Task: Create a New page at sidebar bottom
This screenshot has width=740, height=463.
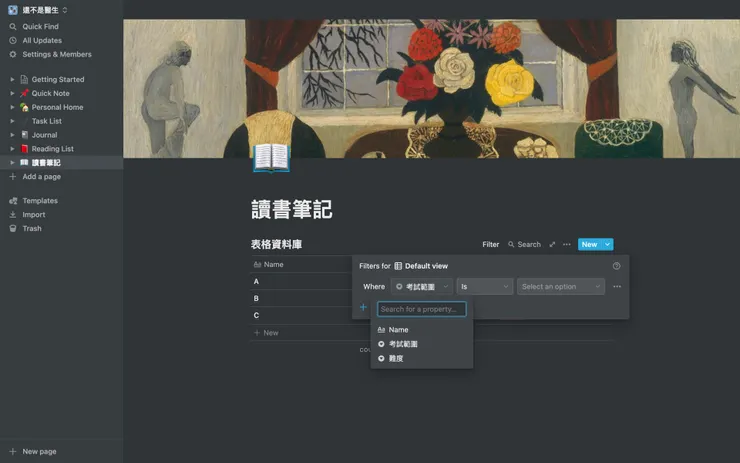Action: pyautogui.click(x=39, y=451)
